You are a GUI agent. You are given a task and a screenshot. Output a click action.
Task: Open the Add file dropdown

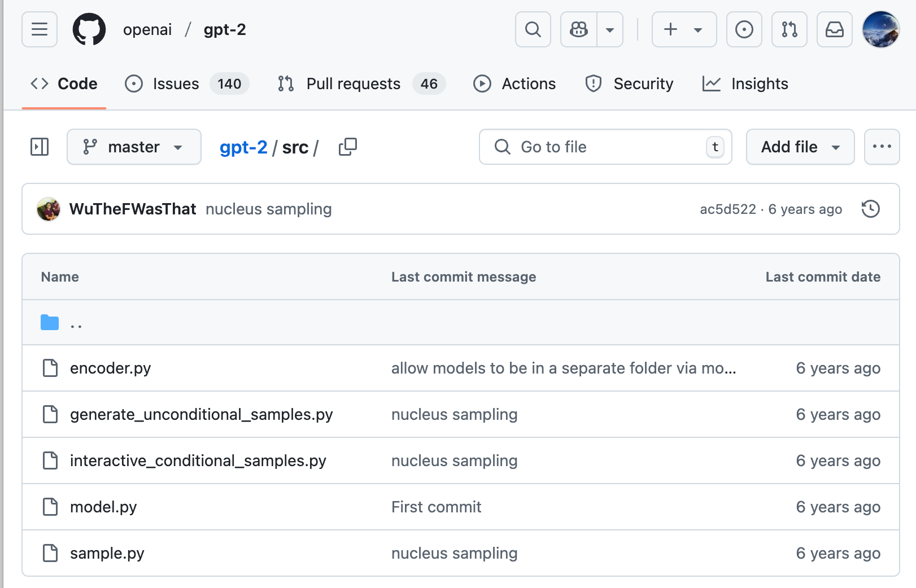[800, 147]
